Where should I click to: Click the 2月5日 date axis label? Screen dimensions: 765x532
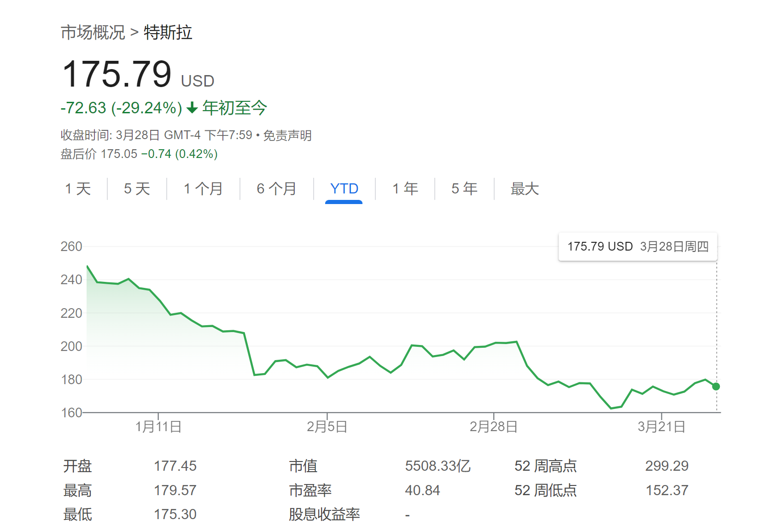(327, 427)
